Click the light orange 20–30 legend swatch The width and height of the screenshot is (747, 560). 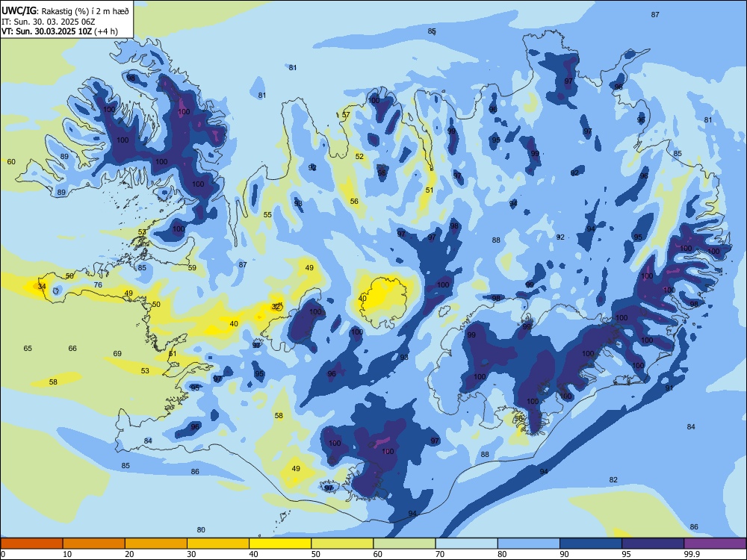[156, 544]
